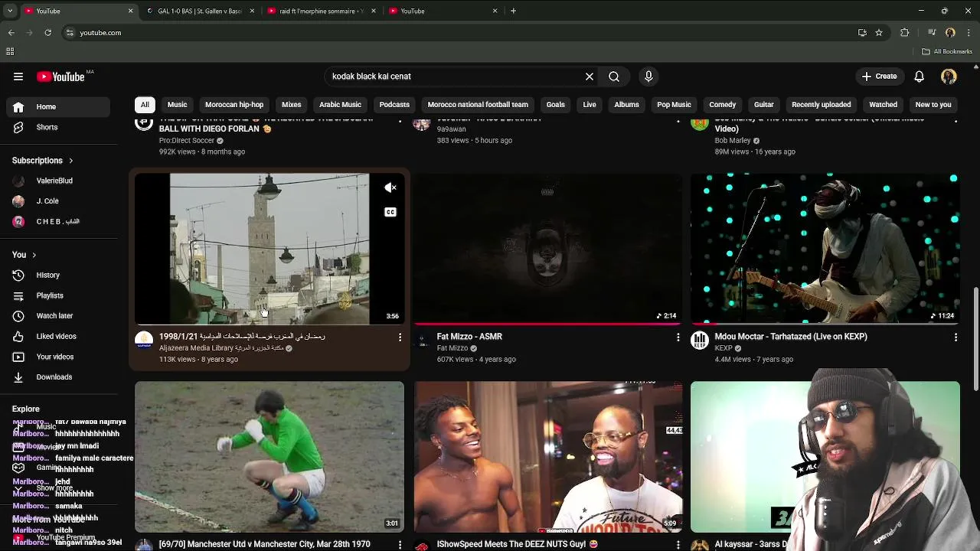Switch to GAL 1-0 BAS St. Gallen tab
This screenshot has height=551, width=980.
pos(200,11)
